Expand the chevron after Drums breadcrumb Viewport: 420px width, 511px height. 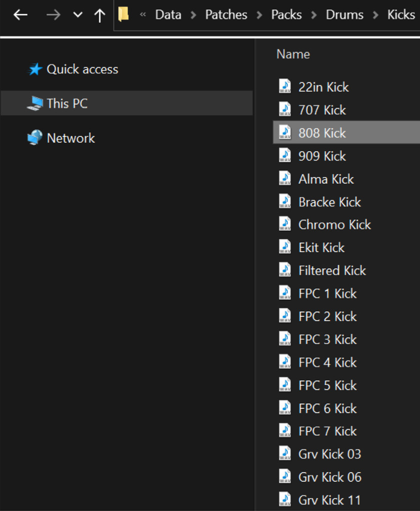point(375,15)
